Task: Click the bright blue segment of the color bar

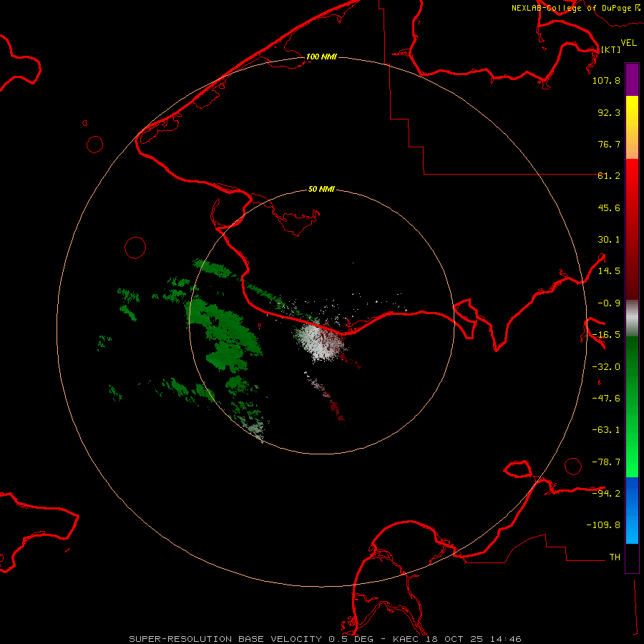Action: click(632, 510)
